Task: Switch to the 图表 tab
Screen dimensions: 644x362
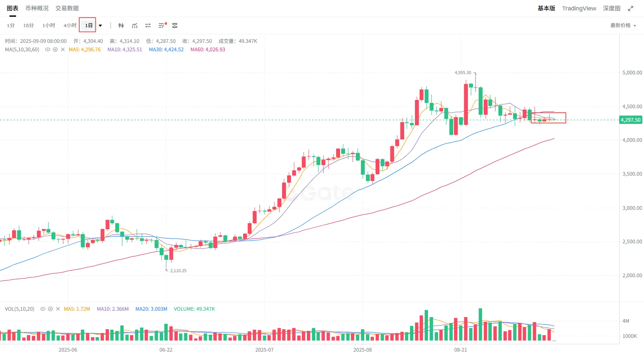Action: [13, 8]
